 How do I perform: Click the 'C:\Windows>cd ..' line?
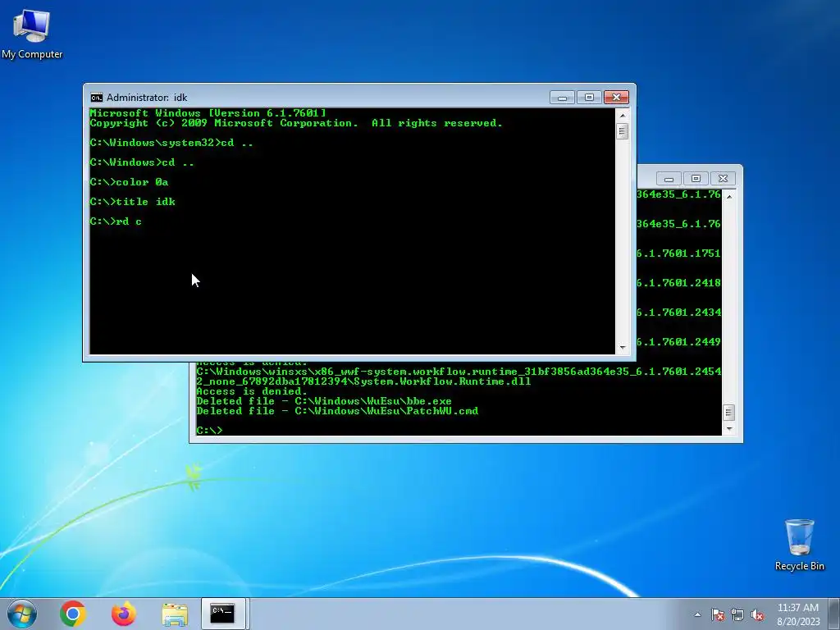point(142,162)
